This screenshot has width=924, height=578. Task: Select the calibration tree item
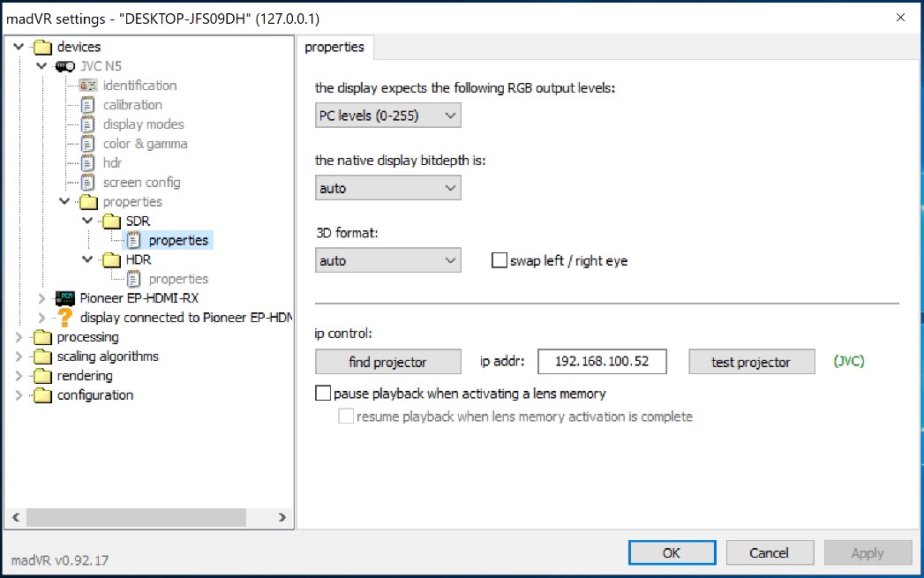point(132,105)
